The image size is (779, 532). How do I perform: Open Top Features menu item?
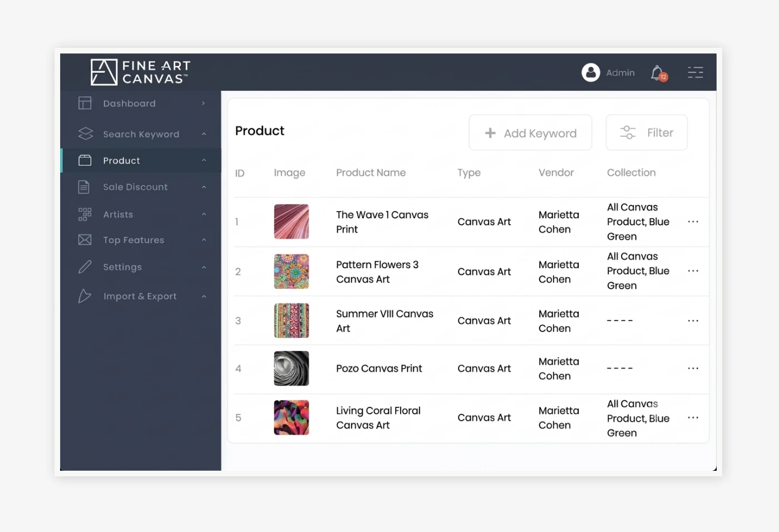click(x=141, y=240)
